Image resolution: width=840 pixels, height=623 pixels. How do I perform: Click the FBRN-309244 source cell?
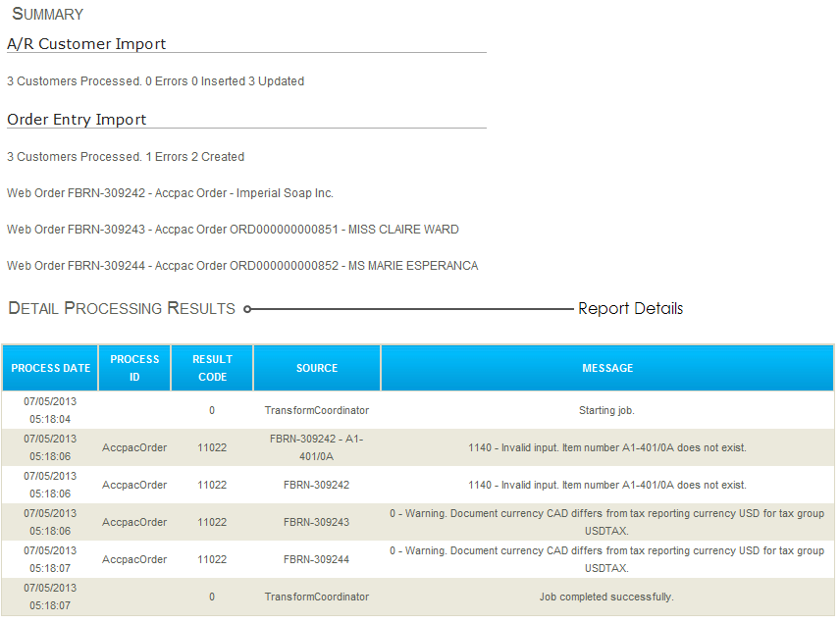[316, 559]
